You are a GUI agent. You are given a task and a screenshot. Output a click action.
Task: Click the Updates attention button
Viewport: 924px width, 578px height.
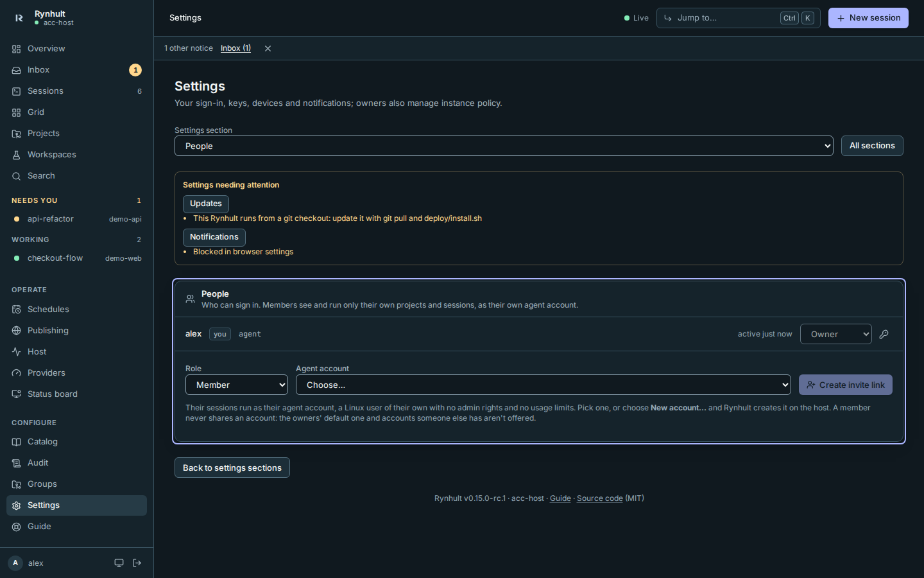pyautogui.click(x=206, y=204)
